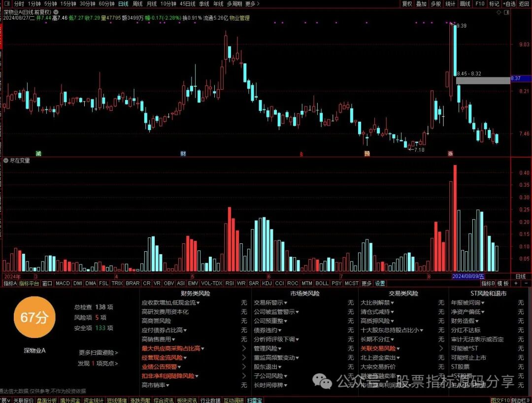Click the 预 event marker on chart
Screen dimensions: 532x403
tap(367, 154)
